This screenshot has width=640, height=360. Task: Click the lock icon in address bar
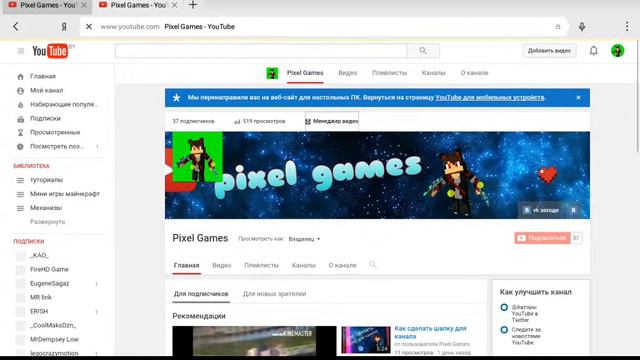pos(558,27)
